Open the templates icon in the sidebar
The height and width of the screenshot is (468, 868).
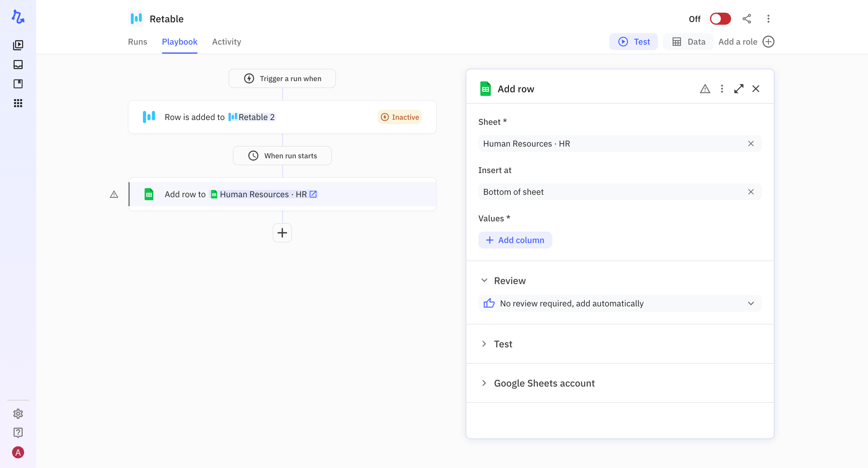coord(18,84)
